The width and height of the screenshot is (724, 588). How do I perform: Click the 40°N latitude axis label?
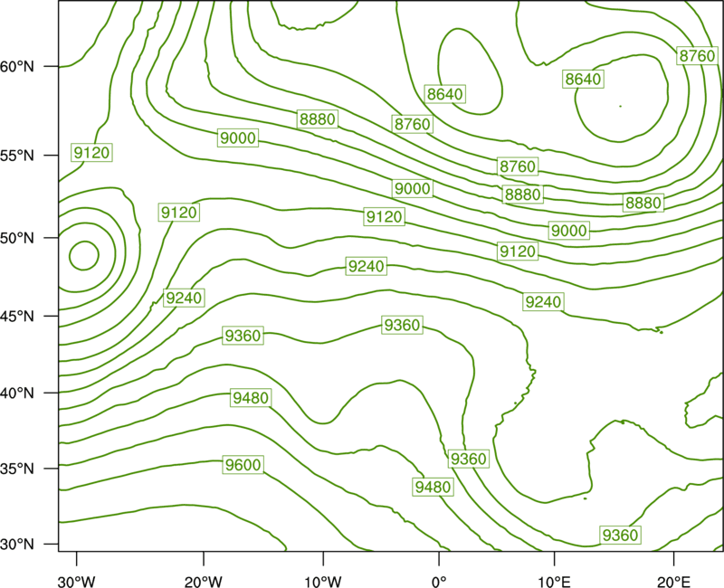(17, 394)
